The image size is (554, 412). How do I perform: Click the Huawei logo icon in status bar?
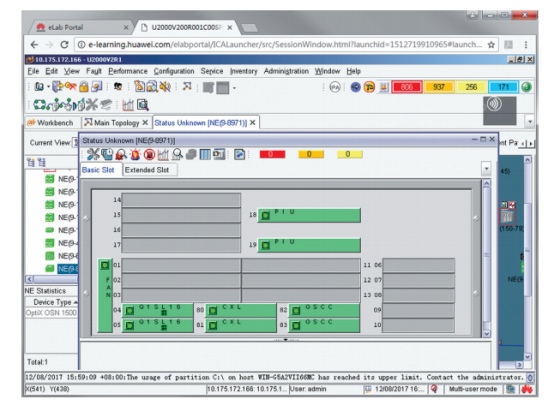pyautogui.click(x=526, y=389)
